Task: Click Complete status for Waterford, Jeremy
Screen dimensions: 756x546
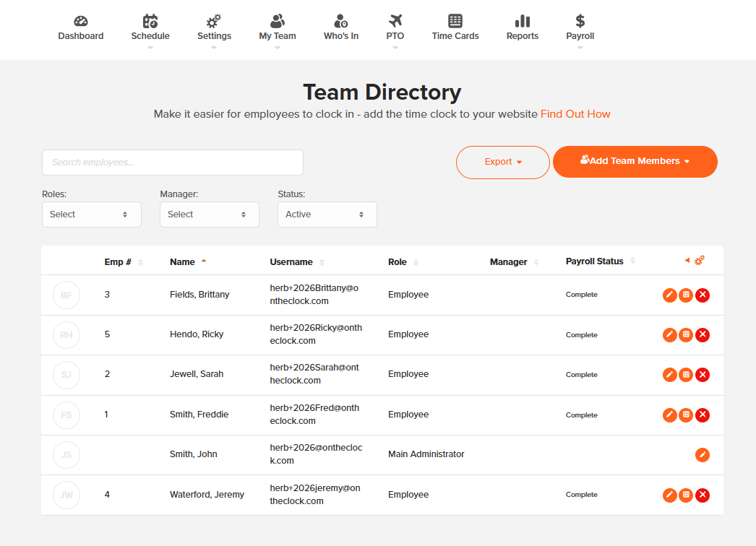Action: coord(582,495)
